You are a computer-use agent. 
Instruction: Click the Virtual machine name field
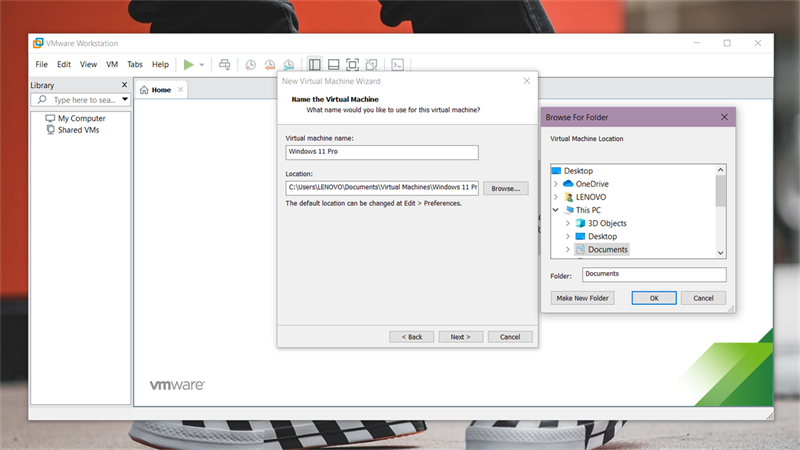382,152
